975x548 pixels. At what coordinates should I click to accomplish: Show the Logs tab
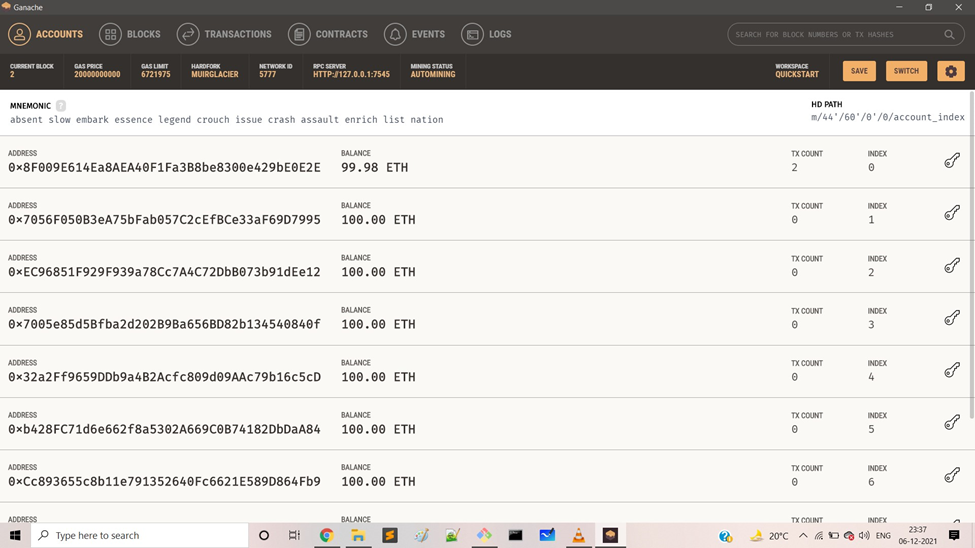486,34
